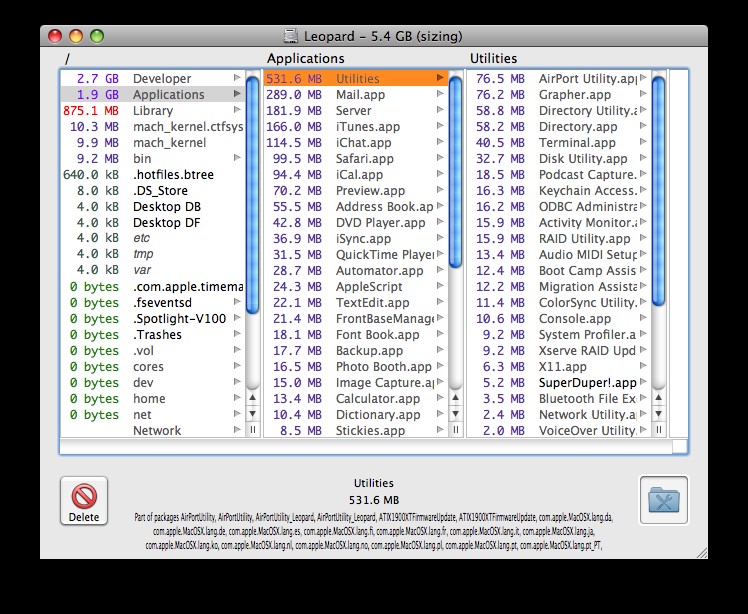Expand the iTunes.app disclosure arrow

440,125
